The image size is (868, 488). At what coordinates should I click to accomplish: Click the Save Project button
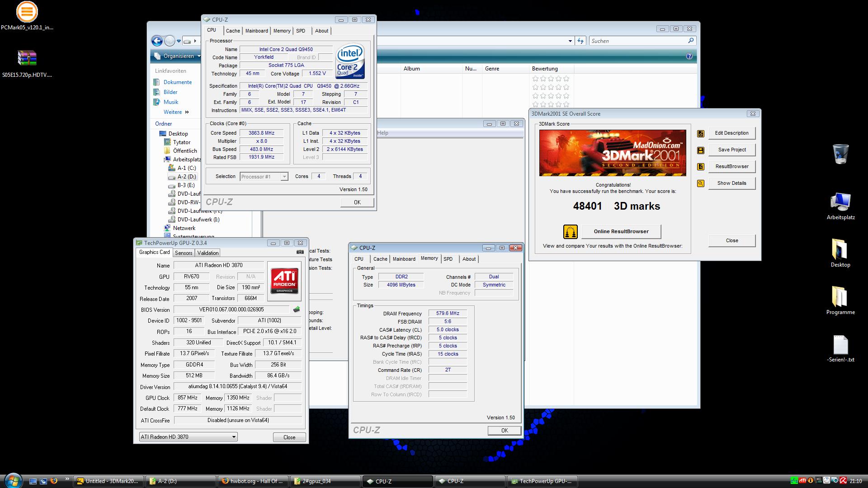pos(731,150)
